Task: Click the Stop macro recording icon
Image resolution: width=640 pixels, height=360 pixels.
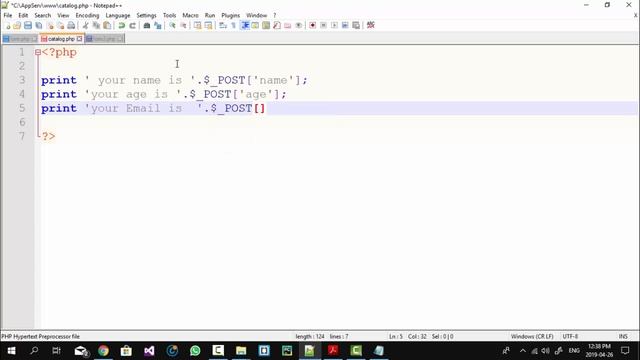Action: 323,25
